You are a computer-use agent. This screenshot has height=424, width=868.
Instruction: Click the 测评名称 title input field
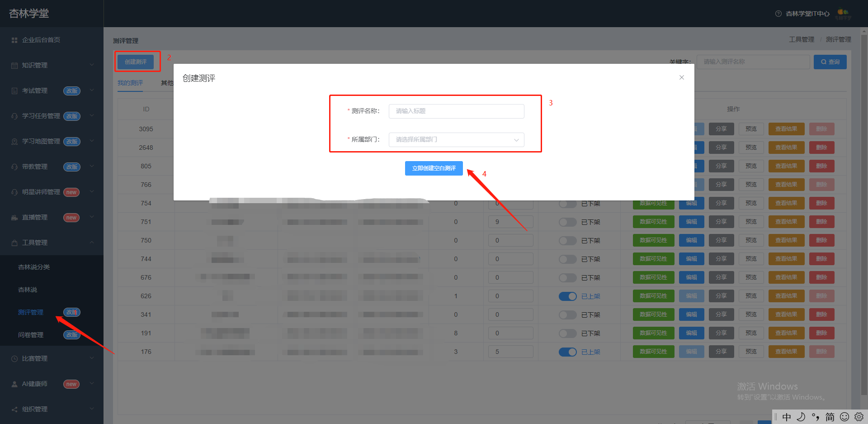pos(457,111)
